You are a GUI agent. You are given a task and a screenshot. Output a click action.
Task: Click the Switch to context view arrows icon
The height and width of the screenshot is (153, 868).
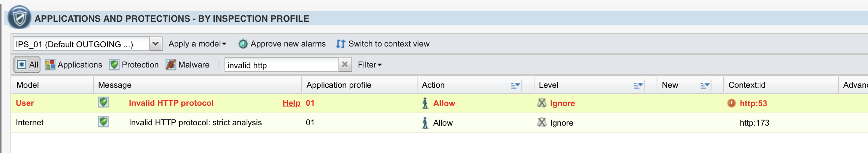coord(340,44)
